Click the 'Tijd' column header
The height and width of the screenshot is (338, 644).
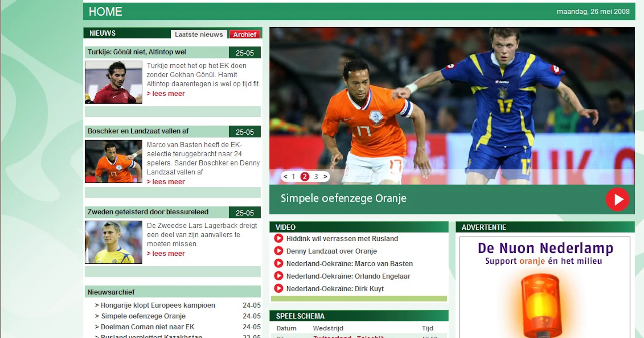(x=427, y=328)
